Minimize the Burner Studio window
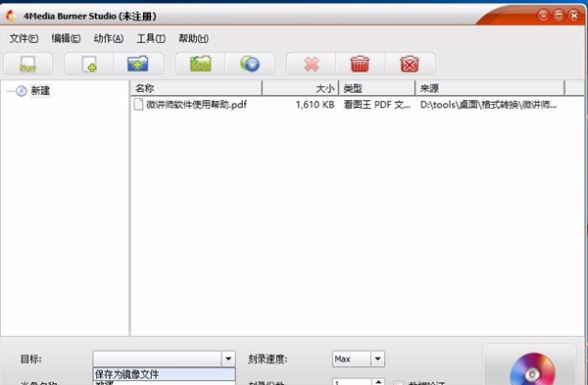588x385 pixels. tap(543, 16)
